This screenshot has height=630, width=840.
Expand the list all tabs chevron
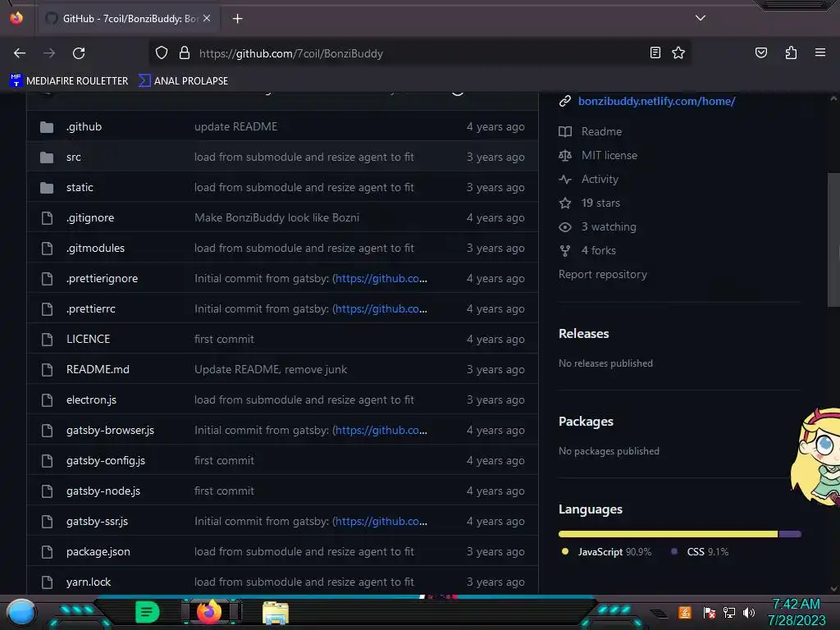pos(701,18)
